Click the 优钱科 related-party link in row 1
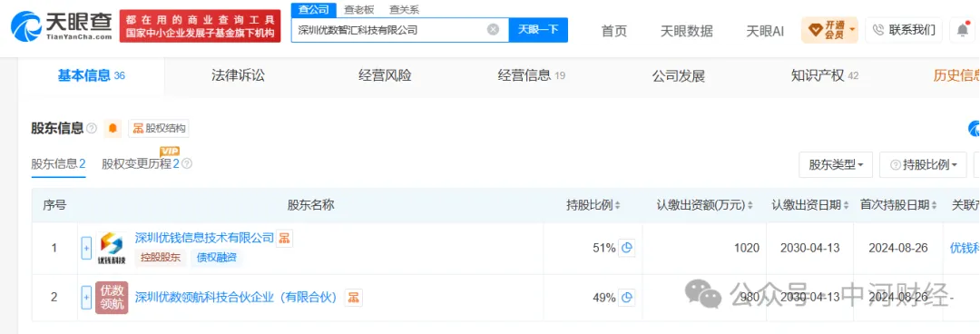This screenshot has height=334, width=980. tap(965, 248)
